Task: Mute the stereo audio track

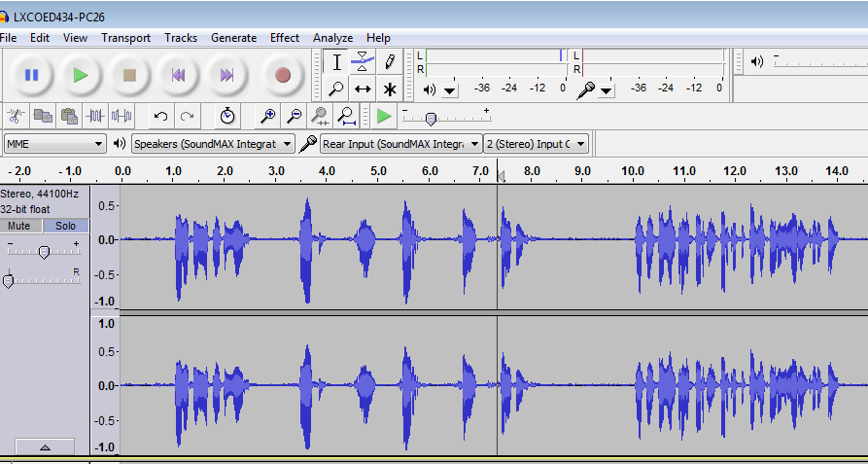Action: pyautogui.click(x=19, y=226)
